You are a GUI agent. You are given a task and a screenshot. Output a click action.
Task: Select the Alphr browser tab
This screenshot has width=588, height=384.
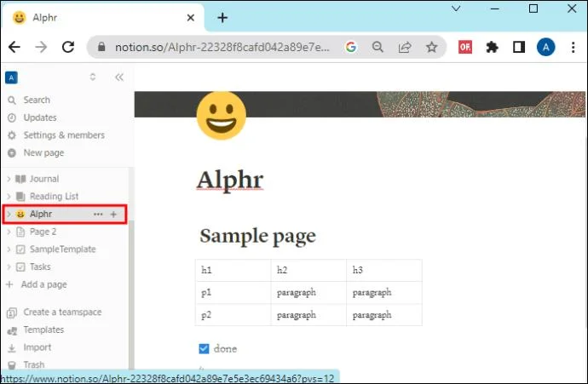tap(103, 18)
